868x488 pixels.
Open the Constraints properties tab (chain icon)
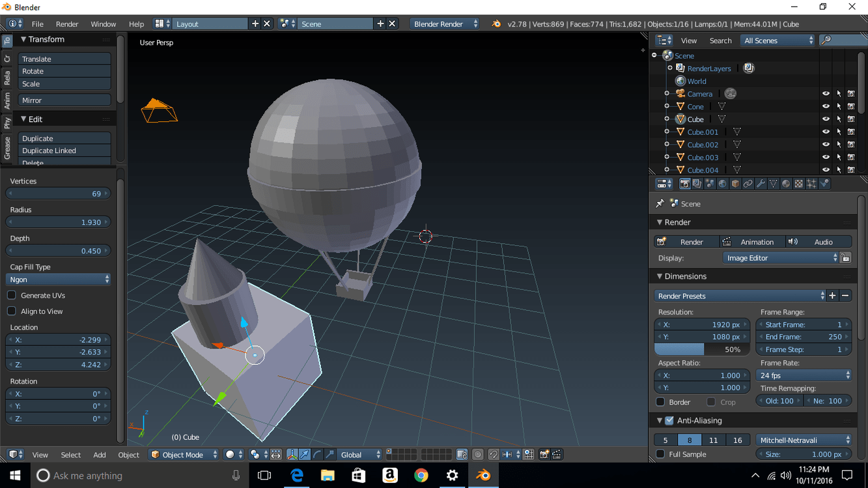pos(748,184)
